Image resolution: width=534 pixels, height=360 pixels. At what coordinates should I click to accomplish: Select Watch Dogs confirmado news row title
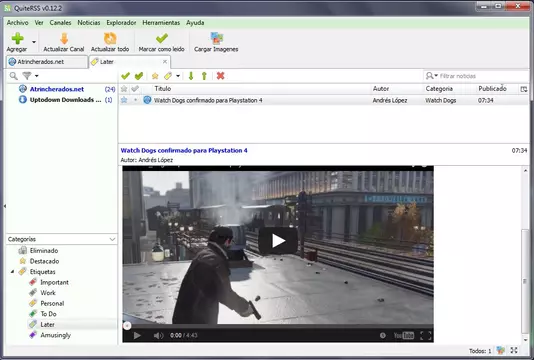point(208,100)
